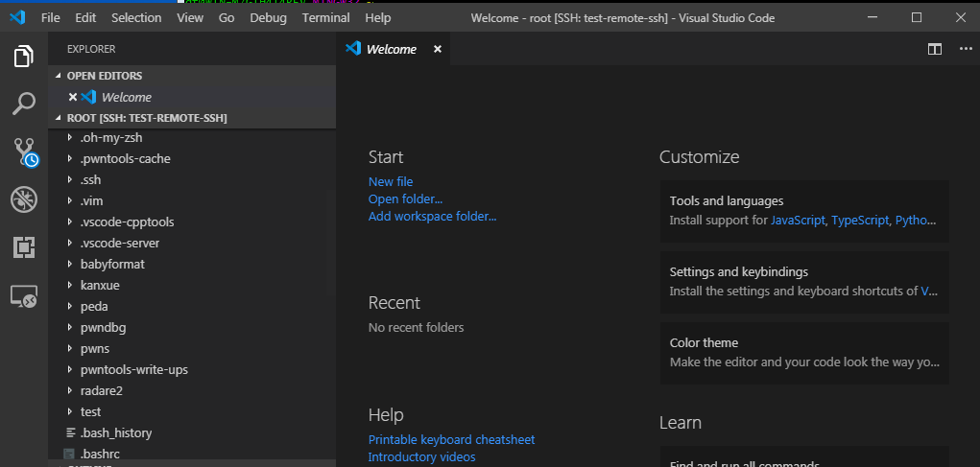Open the Introductory videos link
980x467 pixels.
tap(422, 457)
